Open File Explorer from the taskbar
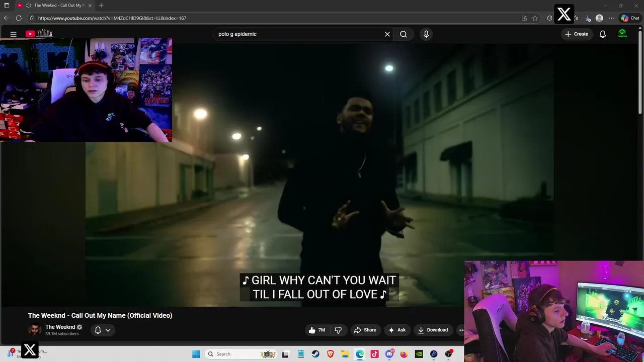Image resolution: width=644 pixels, height=362 pixels. point(345,354)
